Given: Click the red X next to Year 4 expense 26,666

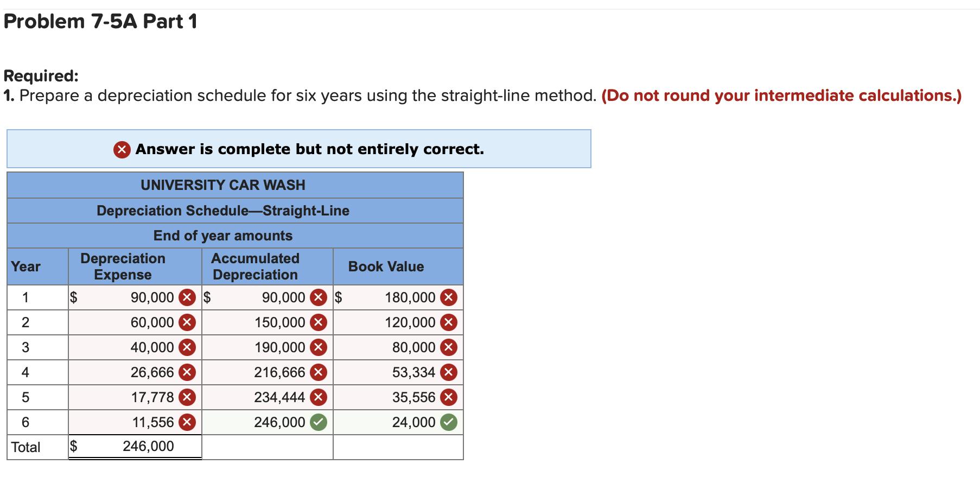Looking at the screenshot, I should [187, 372].
